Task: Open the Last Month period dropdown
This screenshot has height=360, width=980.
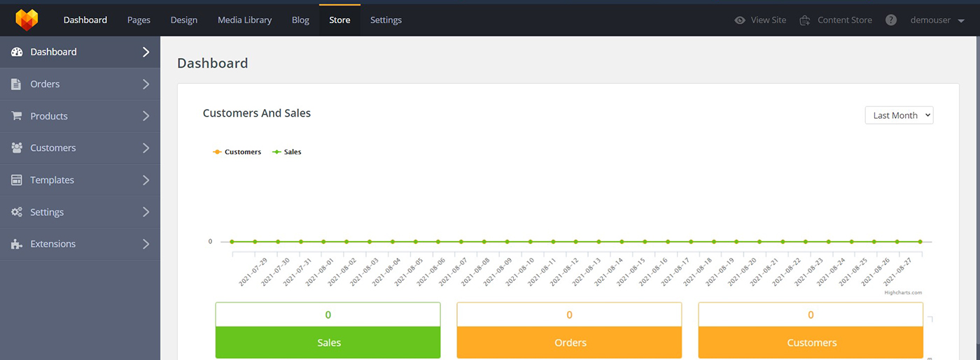Action: pos(899,115)
